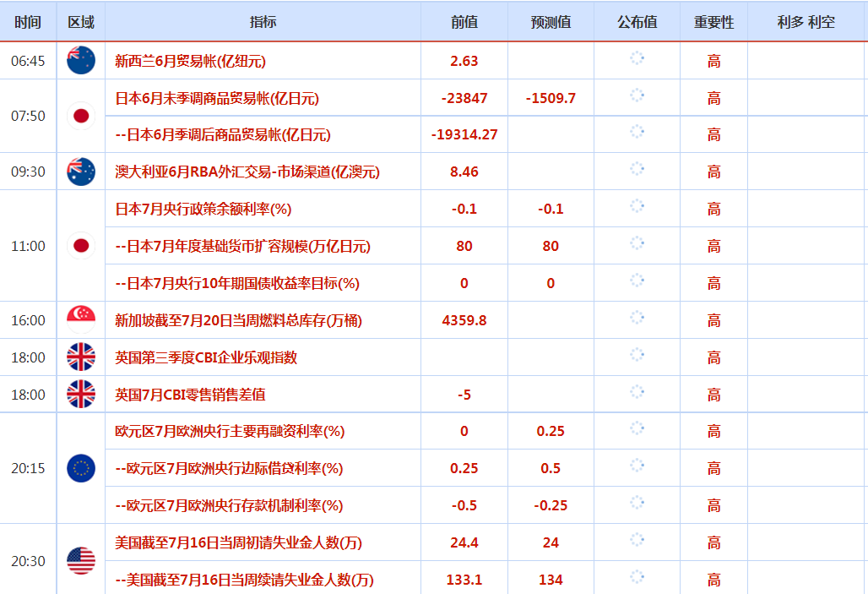This screenshot has width=868, height=594.
Task: Click the loading spinner for 新西兰6月贸易帐
Action: [x=637, y=58]
